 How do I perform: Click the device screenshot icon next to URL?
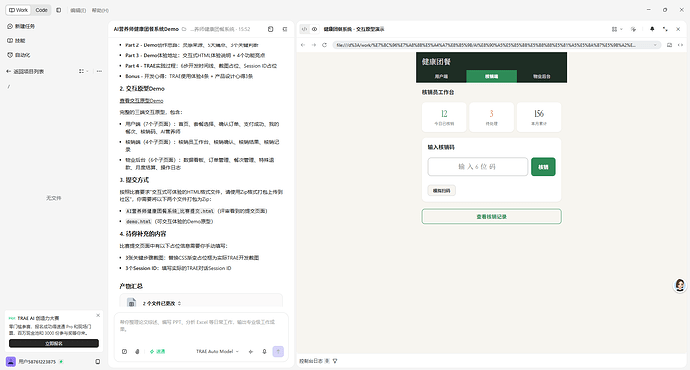point(669,45)
